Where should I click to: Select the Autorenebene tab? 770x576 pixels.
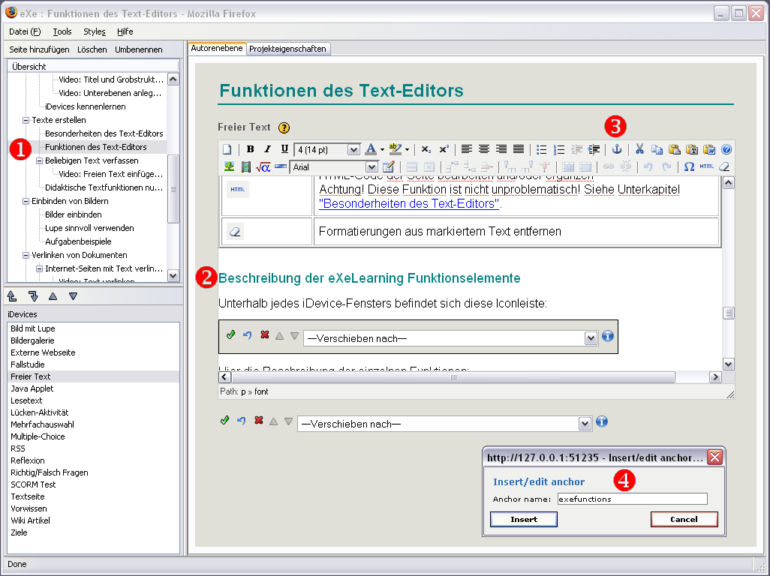[217, 48]
